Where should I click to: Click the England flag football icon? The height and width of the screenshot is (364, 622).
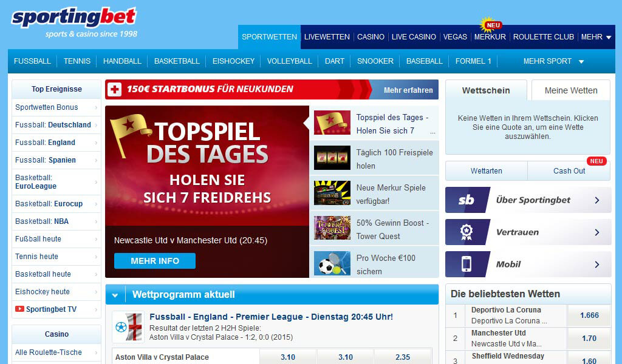128,327
